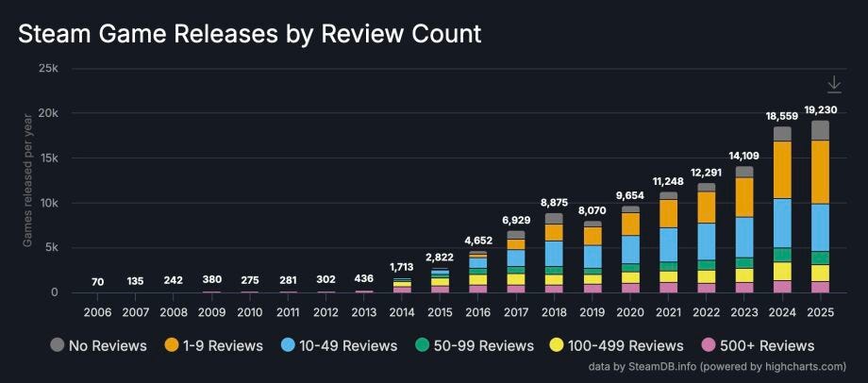This screenshot has height=383, width=868.
Task: Click the orange 1-9 Reviews legend dot
Action: click(172, 345)
